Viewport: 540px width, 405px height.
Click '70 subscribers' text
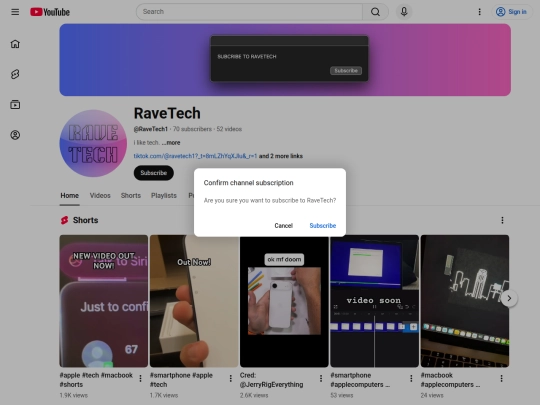tap(192, 129)
